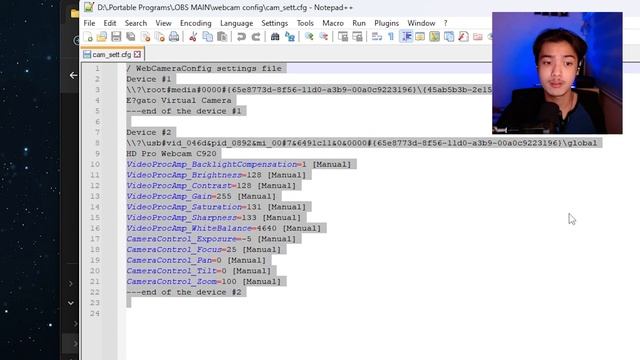Click the VideoProcAmp_BacklightCompensation=1 line
Image resolution: width=640 pixels, height=360 pixels.
(239, 164)
